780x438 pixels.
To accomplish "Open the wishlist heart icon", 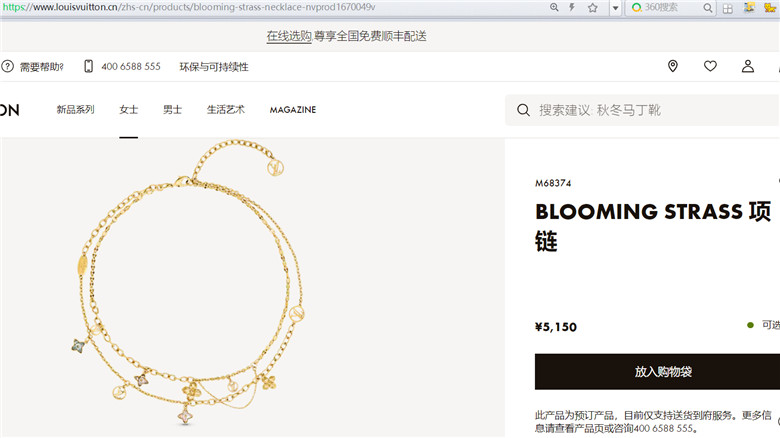I will tap(710, 66).
